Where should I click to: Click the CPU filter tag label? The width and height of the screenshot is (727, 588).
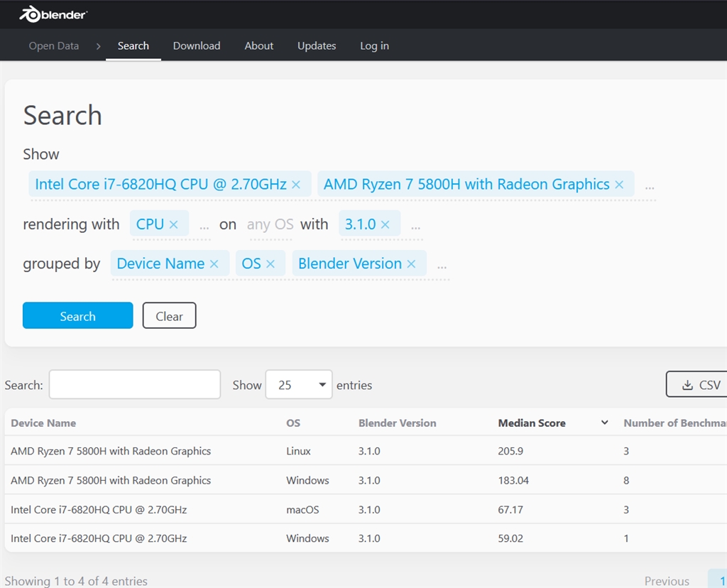click(150, 224)
